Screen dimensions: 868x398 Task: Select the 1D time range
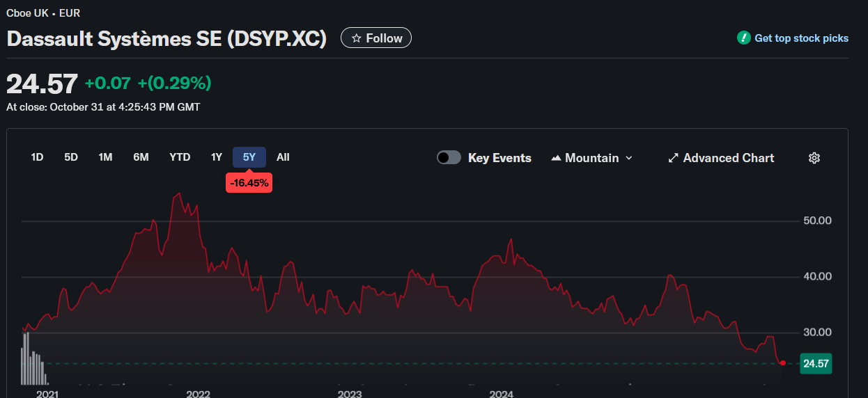(x=37, y=157)
